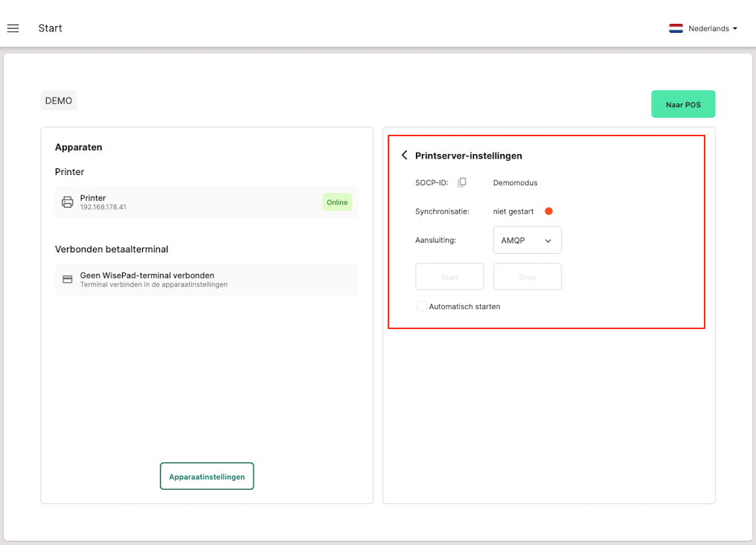Open the Nederlands language dropdown arrow
The height and width of the screenshot is (545, 756).
pyautogui.click(x=735, y=29)
